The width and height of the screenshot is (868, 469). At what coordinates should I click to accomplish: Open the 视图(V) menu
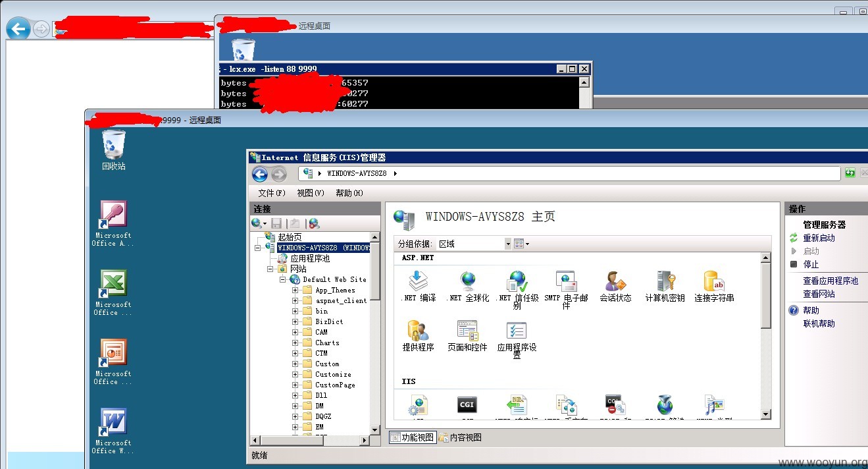[311, 193]
